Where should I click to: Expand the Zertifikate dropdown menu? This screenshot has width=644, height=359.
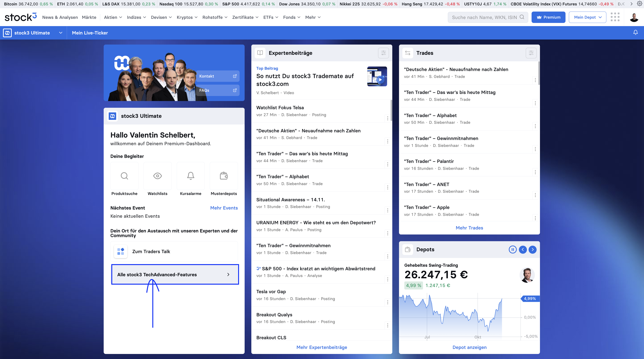pos(245,17)
